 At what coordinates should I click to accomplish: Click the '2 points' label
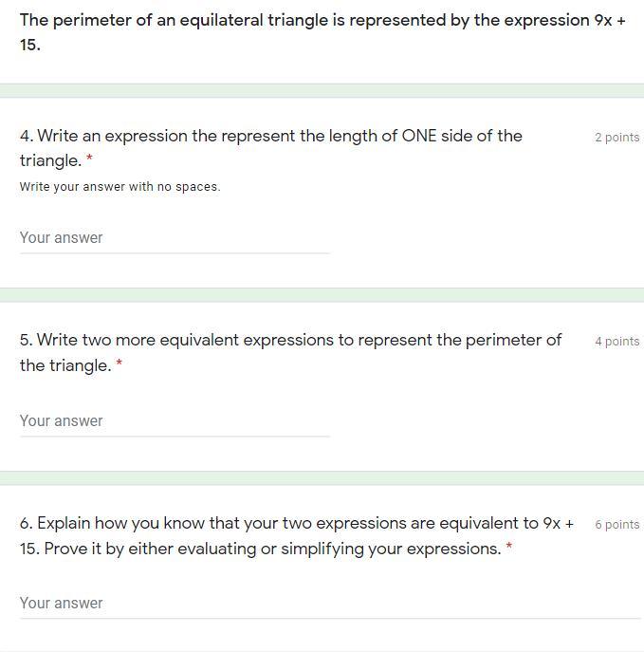point(616,138)
